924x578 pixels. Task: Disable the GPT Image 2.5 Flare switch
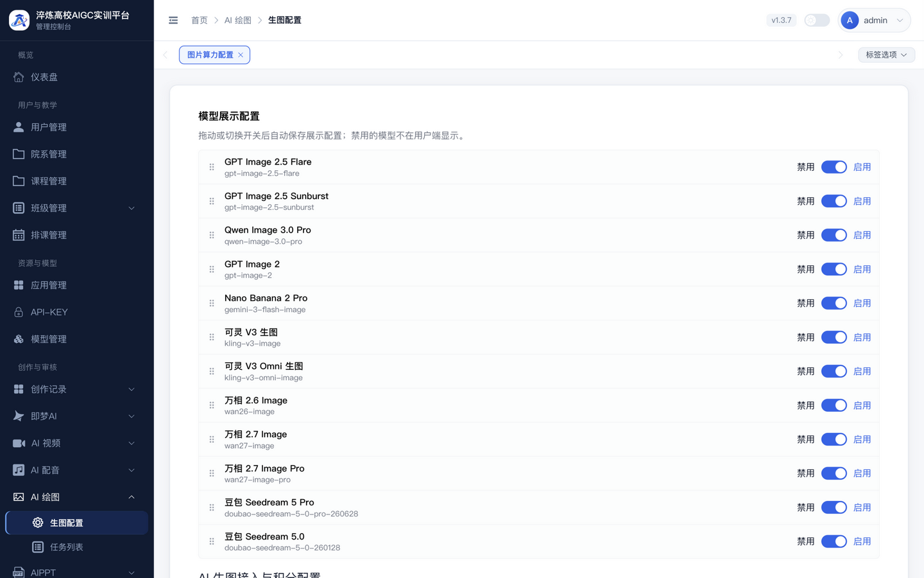click(834, 167)
